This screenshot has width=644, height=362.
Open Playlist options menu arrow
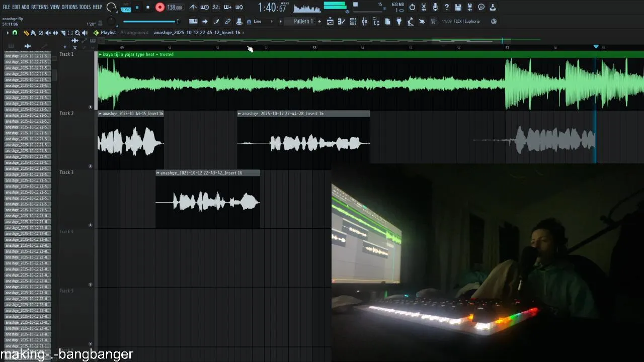8,33
